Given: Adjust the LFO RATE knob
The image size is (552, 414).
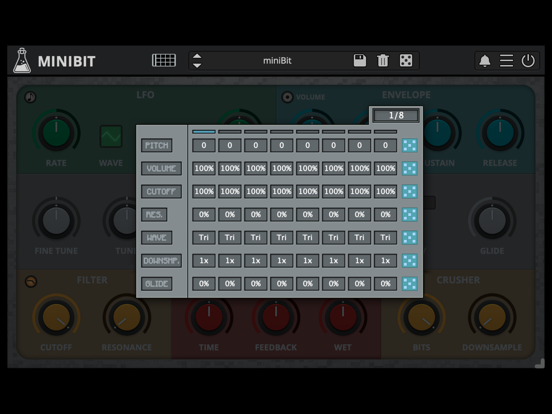Looking at the screenshot, I should pos(56,133).
